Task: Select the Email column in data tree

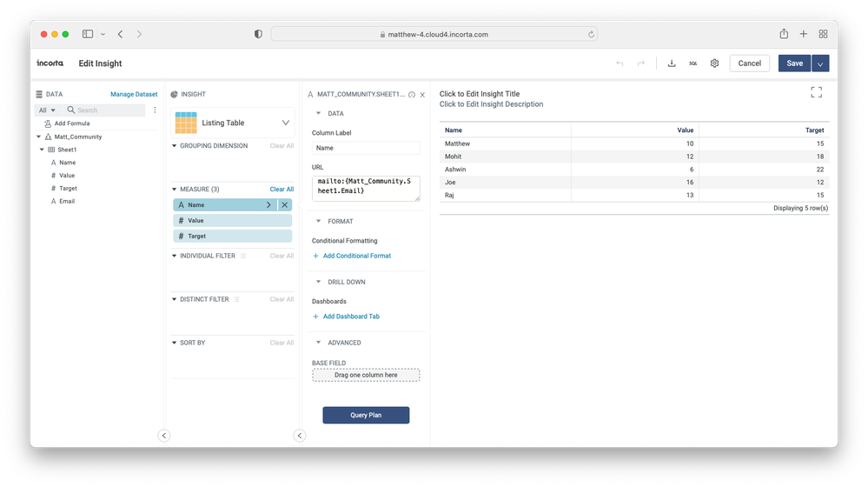Action: click(67, 201)
